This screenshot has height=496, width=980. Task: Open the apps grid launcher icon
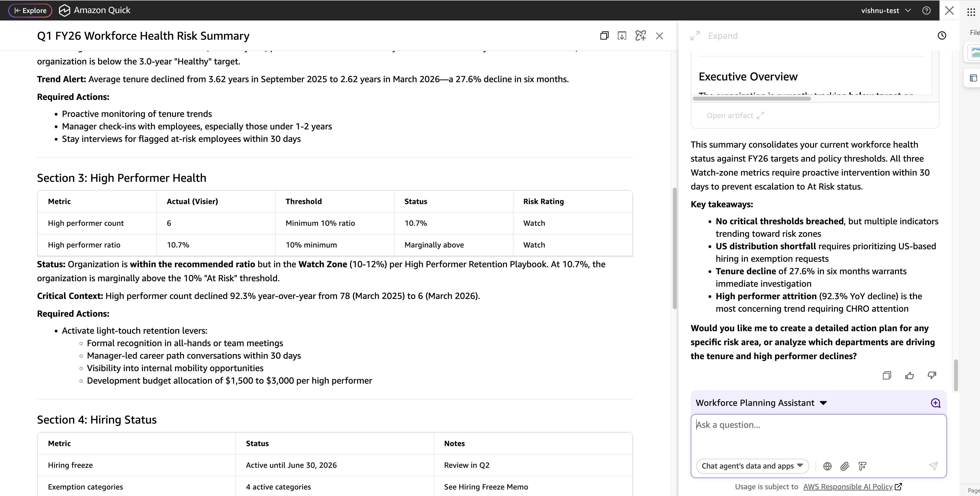click(971, 12)
